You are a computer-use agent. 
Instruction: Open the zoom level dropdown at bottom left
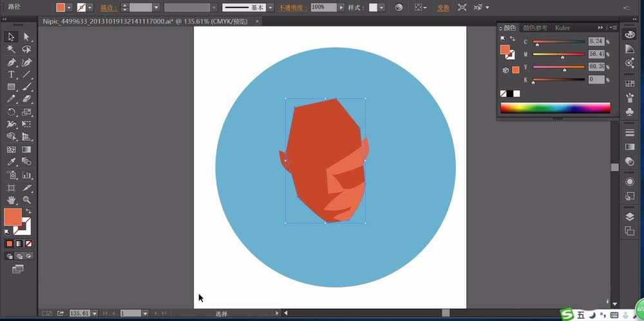coord(94,313)
